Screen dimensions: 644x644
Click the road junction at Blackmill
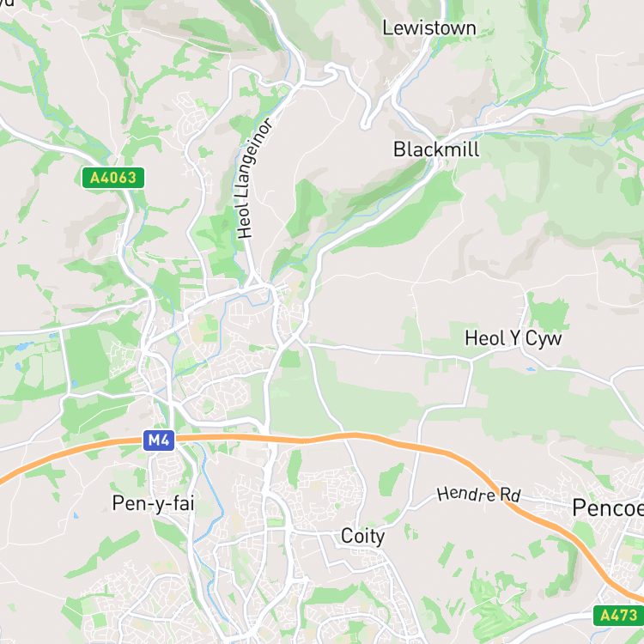click(436, 137)
